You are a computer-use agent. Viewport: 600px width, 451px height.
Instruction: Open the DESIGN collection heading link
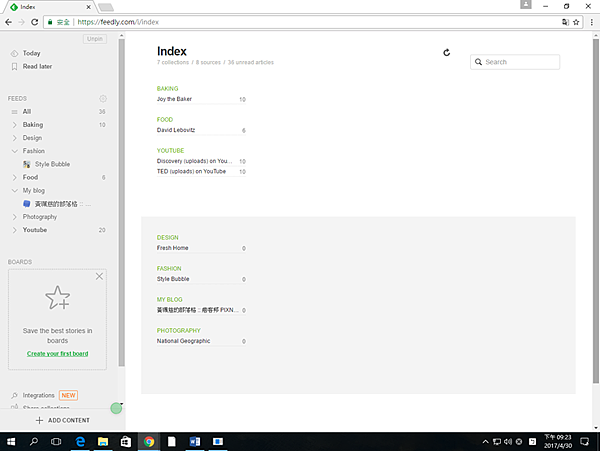pos(167,238)
